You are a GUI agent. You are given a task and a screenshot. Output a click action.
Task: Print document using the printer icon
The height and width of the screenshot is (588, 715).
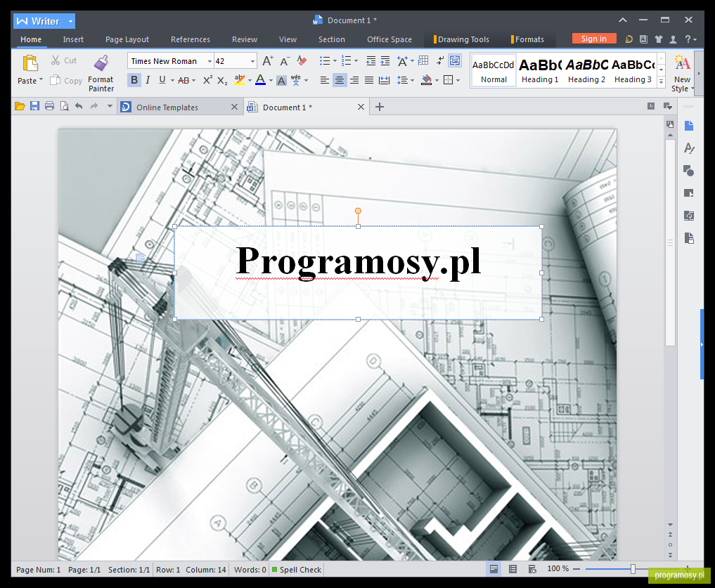[50, 106]
